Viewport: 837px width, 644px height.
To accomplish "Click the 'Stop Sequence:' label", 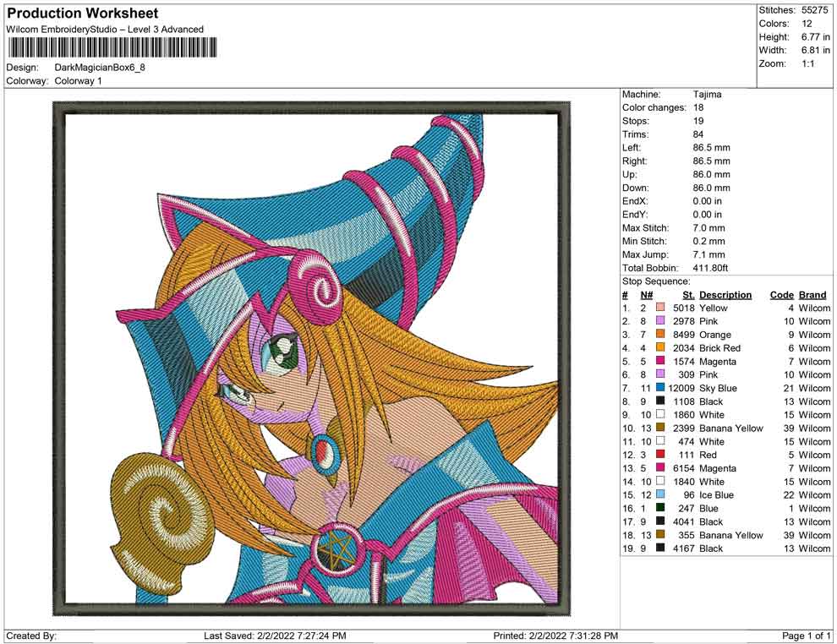I will [656, 281].
